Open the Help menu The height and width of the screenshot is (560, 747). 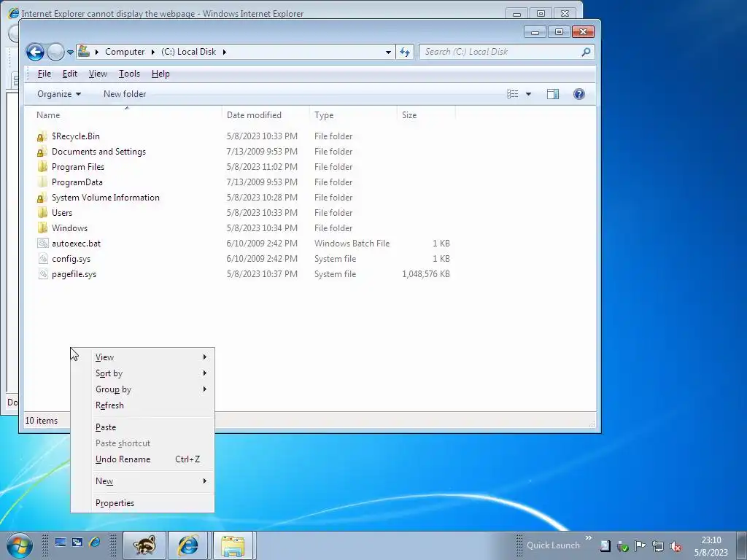tap(160, 74)
